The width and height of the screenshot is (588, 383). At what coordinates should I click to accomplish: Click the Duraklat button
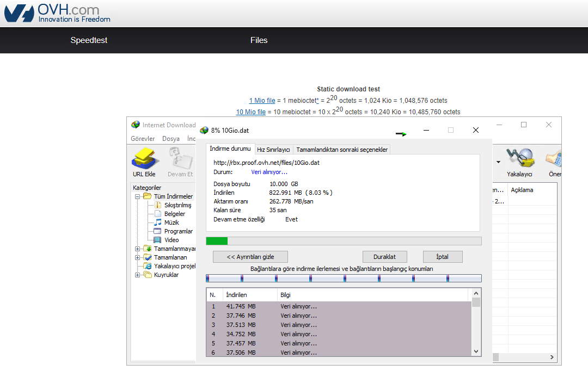coord(385,257)
